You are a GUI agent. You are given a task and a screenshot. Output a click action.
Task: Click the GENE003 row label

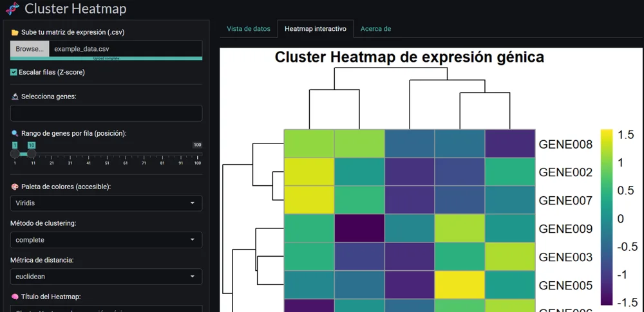click(x=565, y=257)
